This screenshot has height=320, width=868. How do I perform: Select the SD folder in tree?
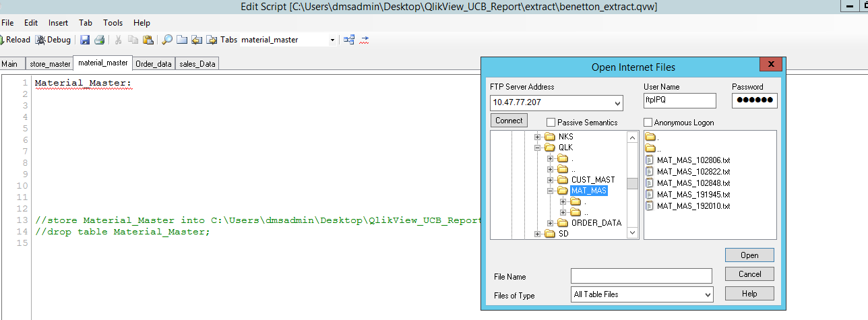coord(564,234)
